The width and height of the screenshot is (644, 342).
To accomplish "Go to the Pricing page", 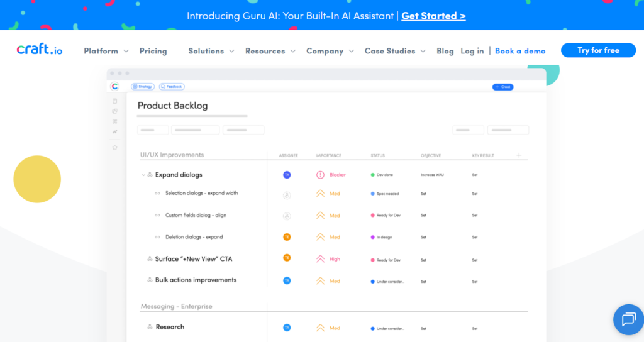I will [x=153, y=51].
